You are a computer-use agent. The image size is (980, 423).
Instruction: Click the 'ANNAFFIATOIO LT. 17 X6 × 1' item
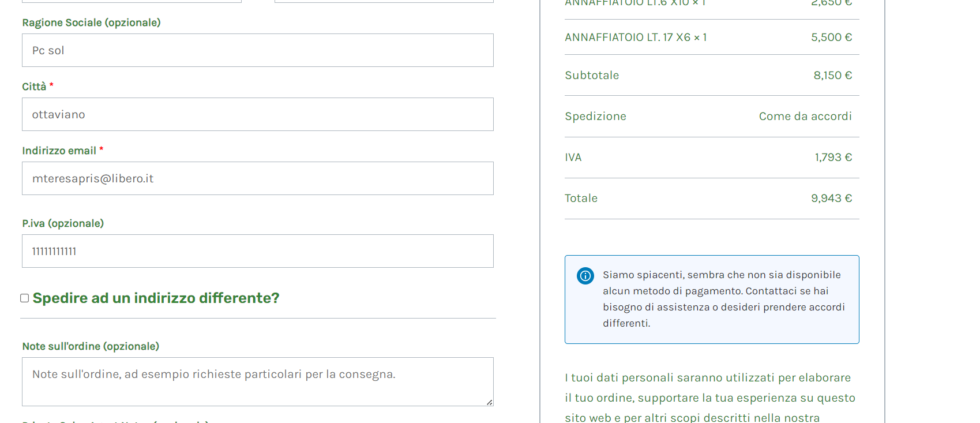click(x=636, y=38)
